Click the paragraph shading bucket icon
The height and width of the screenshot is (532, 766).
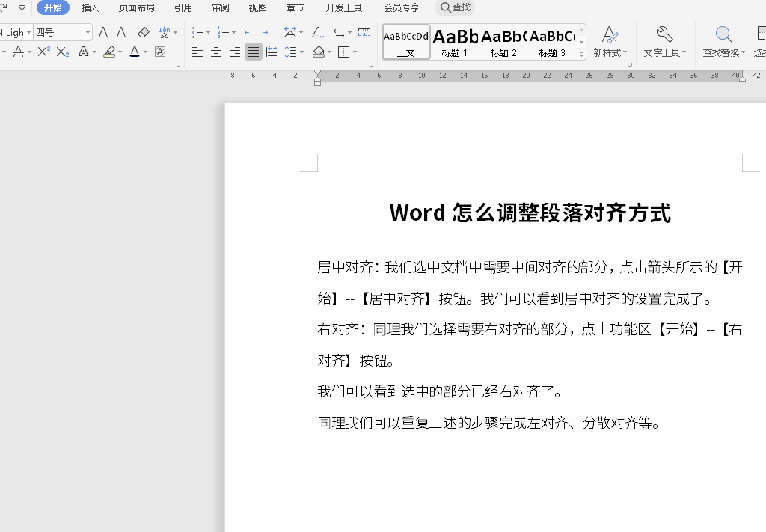pyautogui.click(x=319, y=52)
